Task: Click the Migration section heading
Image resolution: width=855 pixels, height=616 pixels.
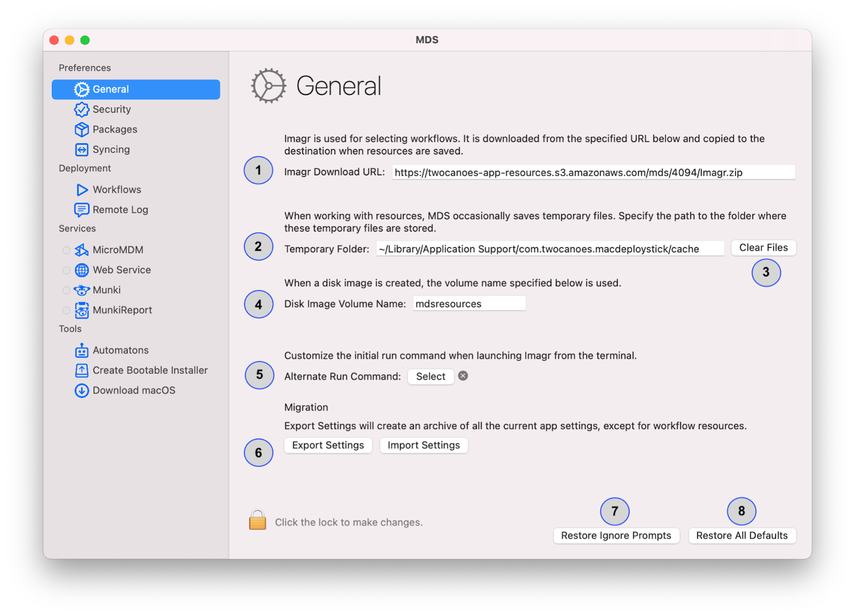Action: point(306,408)
